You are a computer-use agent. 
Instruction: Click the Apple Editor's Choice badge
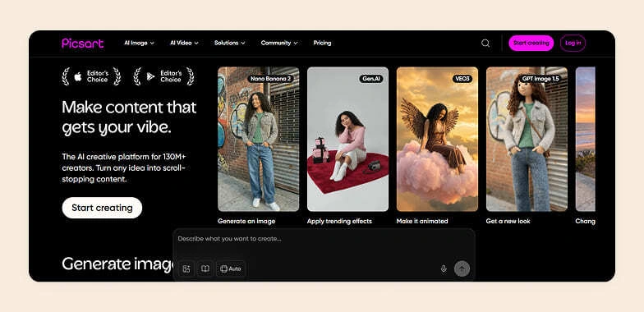click(x=92, y=76)
